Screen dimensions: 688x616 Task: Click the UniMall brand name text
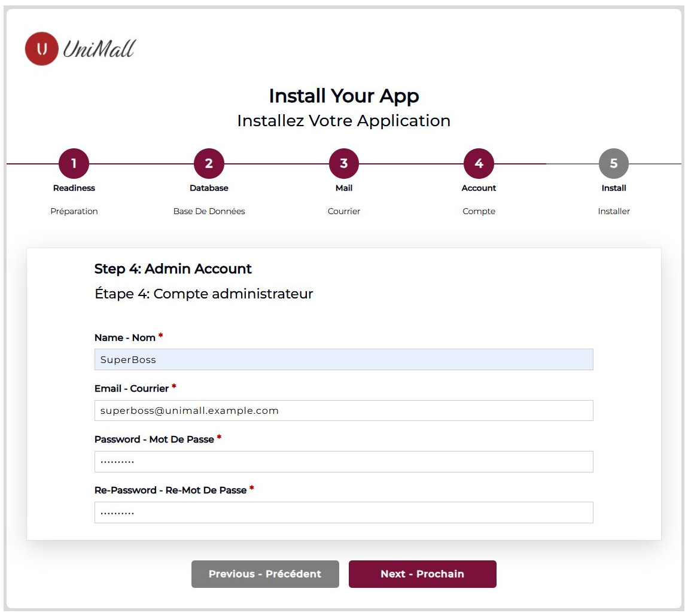pos(99,49)
